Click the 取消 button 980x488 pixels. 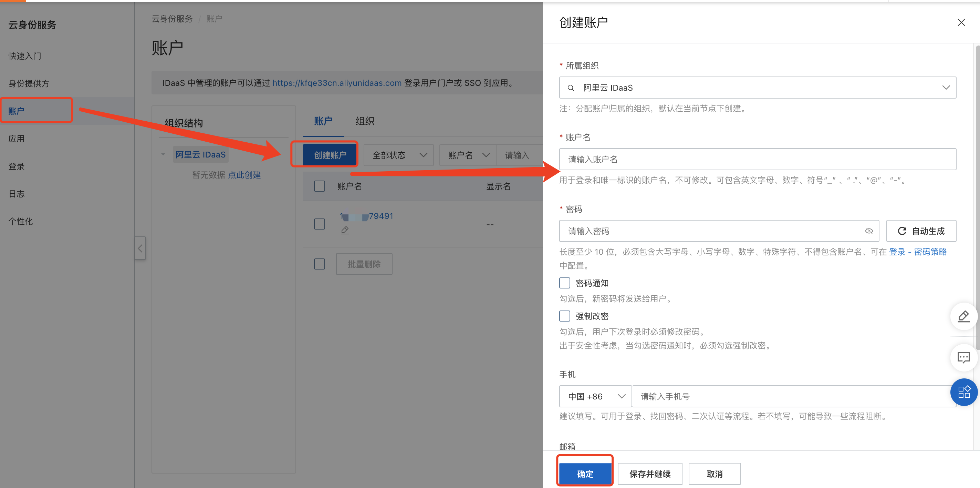(715, 474)
